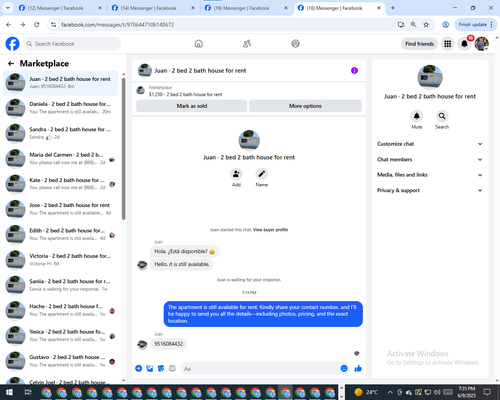This screenshot has width=500, height=400.
Task: Click Juan's profile thumbnail in right panel
Action: [x=430, y=77]
